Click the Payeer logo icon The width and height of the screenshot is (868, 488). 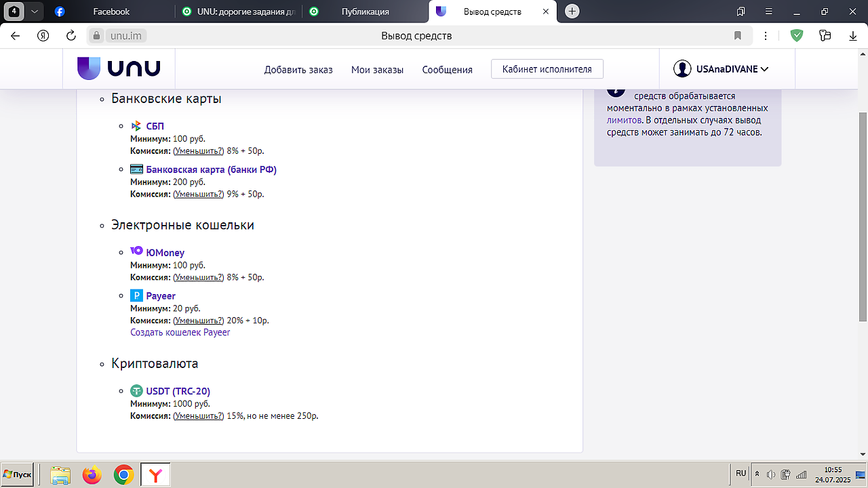tap(136, 296)
